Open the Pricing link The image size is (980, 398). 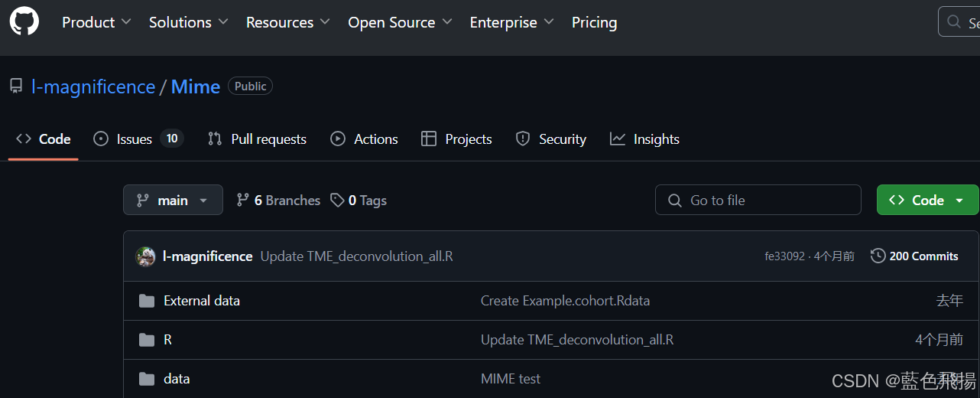click(594, 22)
